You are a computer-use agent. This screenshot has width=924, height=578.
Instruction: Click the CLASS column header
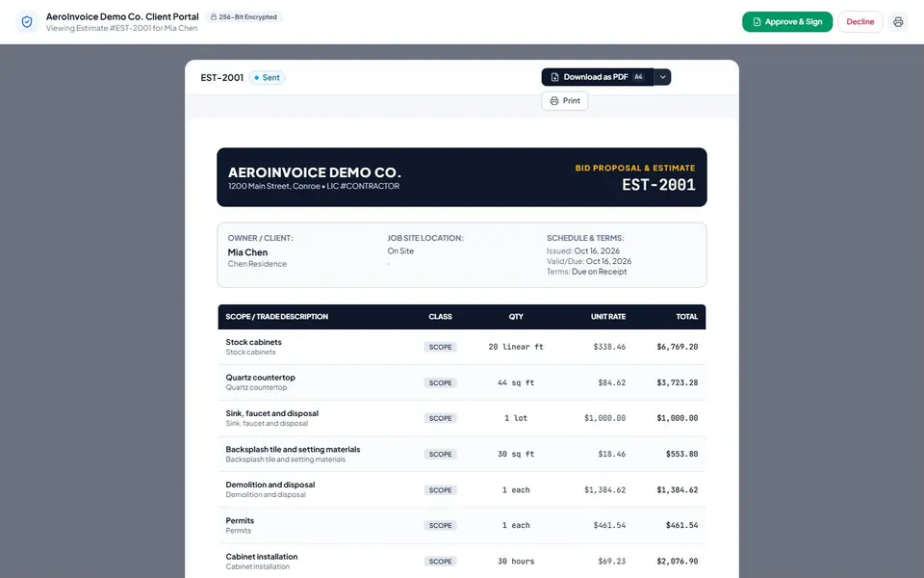click(x=440, y=317)
